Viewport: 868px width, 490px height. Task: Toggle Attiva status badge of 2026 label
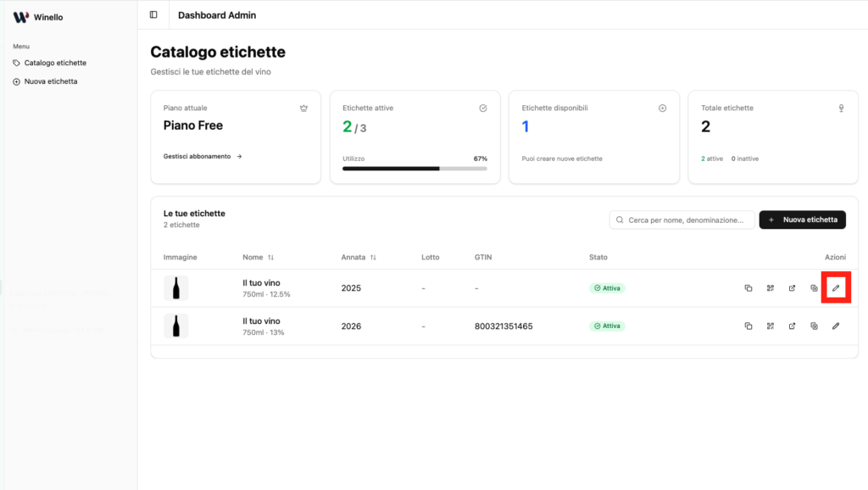(x=607, y=326)
